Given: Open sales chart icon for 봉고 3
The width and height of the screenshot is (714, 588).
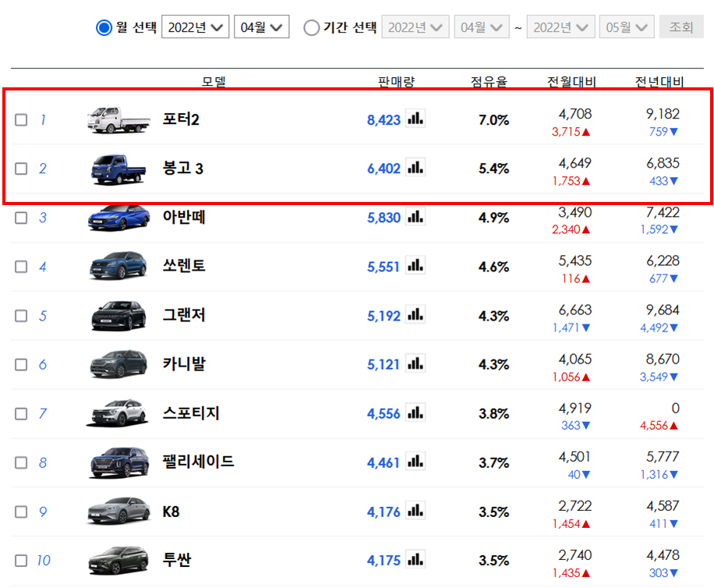Looking at the screenshot, I should point(415,168).
